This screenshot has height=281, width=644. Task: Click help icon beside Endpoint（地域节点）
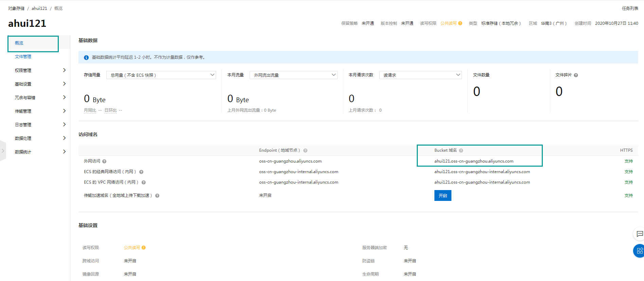pos(305,151)
